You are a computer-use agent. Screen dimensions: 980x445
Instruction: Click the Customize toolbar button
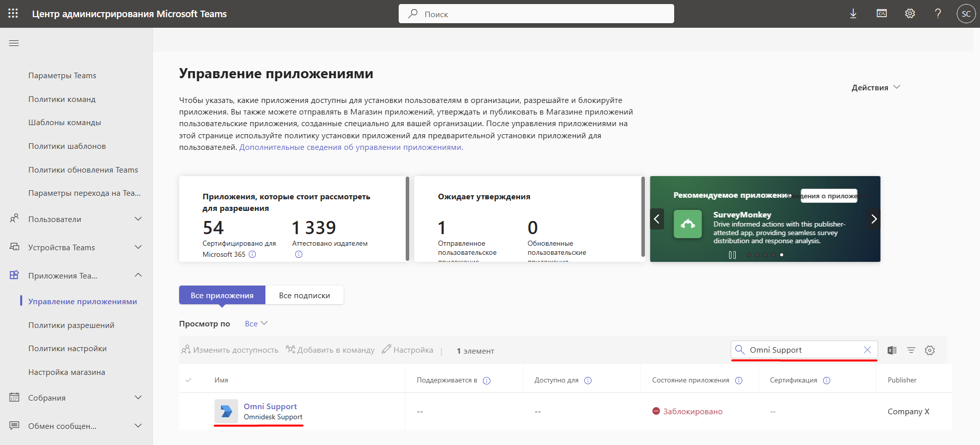click(408, 350)
